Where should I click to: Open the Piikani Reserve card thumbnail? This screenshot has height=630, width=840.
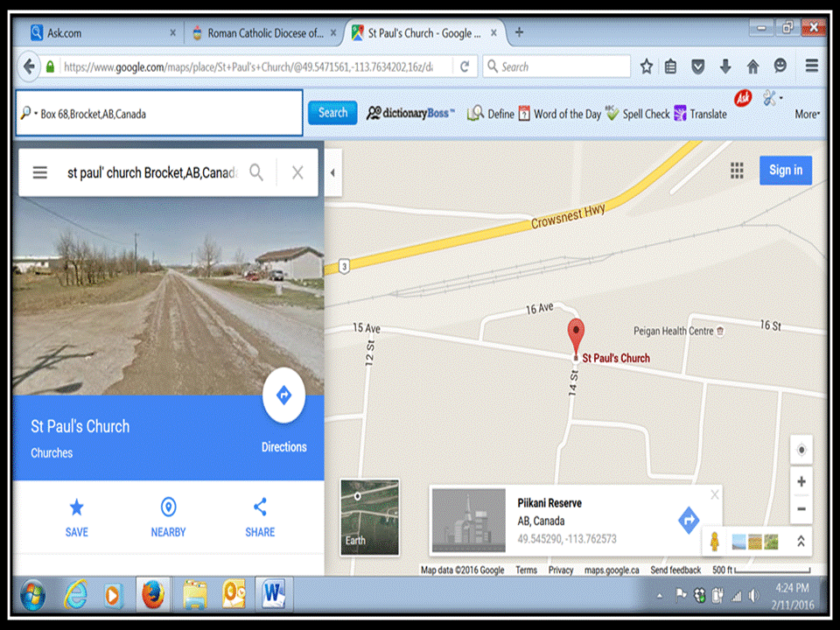(x=469, y=520)
